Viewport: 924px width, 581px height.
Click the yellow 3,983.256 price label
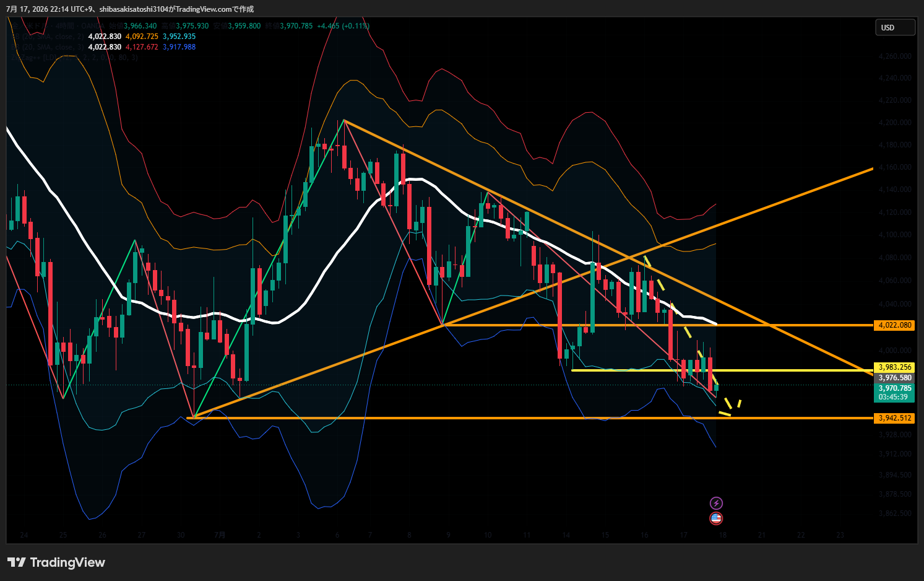pos(894,367)
